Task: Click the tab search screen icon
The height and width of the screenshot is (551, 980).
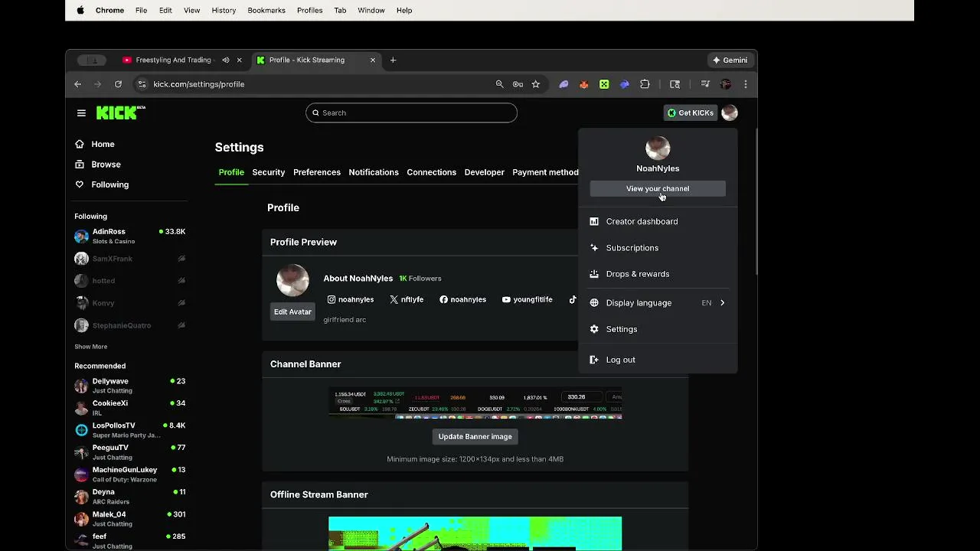Action: click(675, 84)
